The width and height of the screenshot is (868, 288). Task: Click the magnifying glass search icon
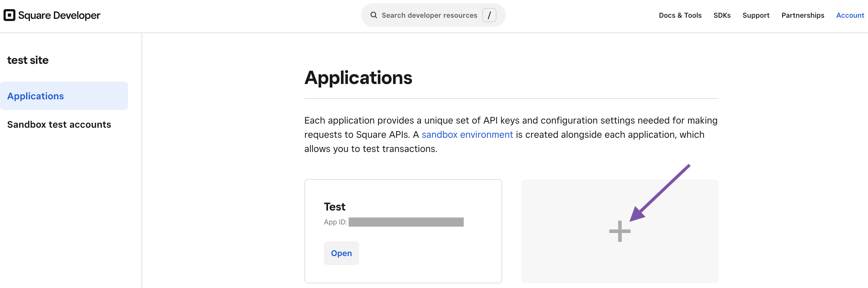373,15
